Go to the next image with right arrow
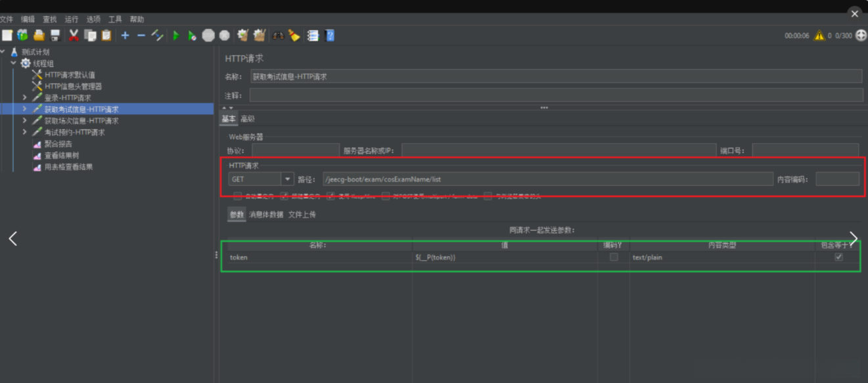 pos(854,238)
